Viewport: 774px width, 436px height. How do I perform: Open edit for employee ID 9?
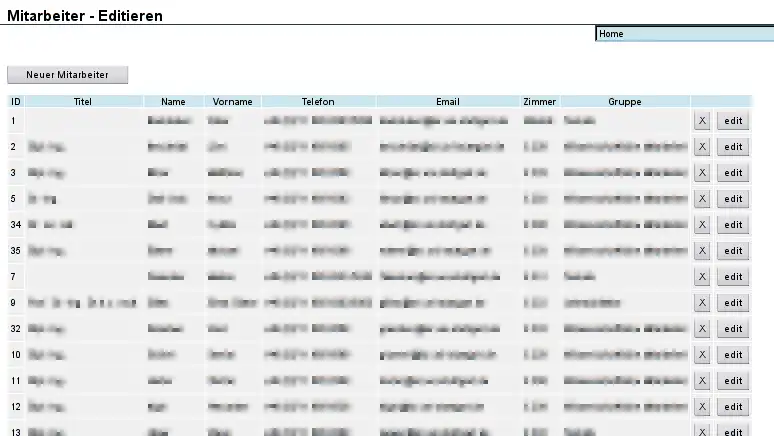733,303
